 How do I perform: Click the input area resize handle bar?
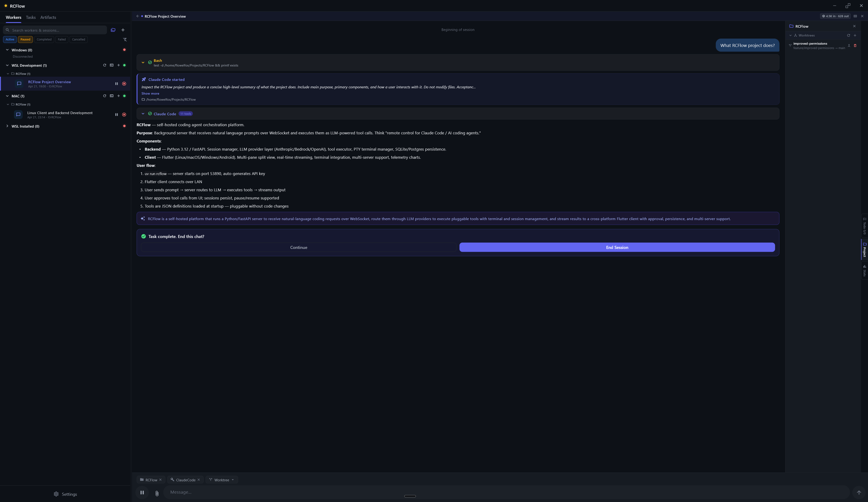(410, 496)
